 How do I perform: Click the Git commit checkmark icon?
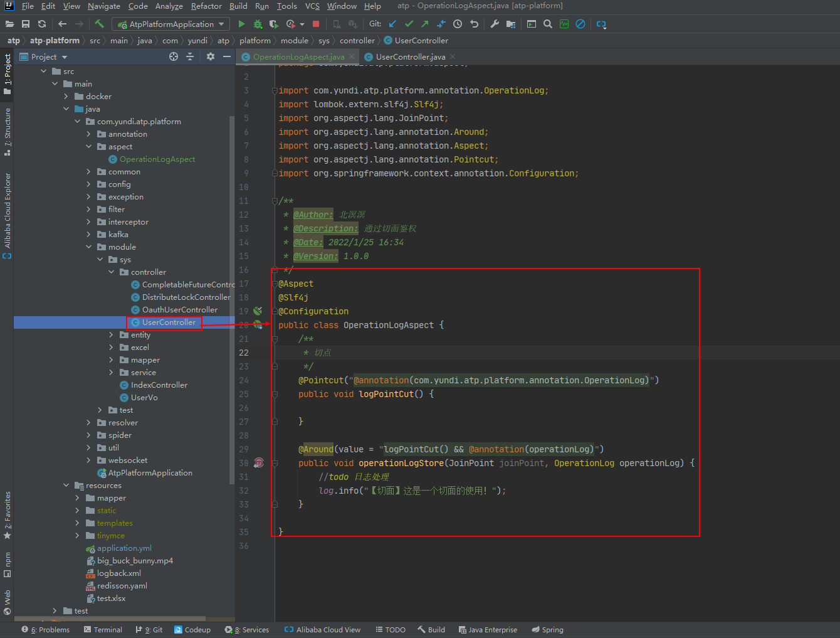tap(409, 24)
